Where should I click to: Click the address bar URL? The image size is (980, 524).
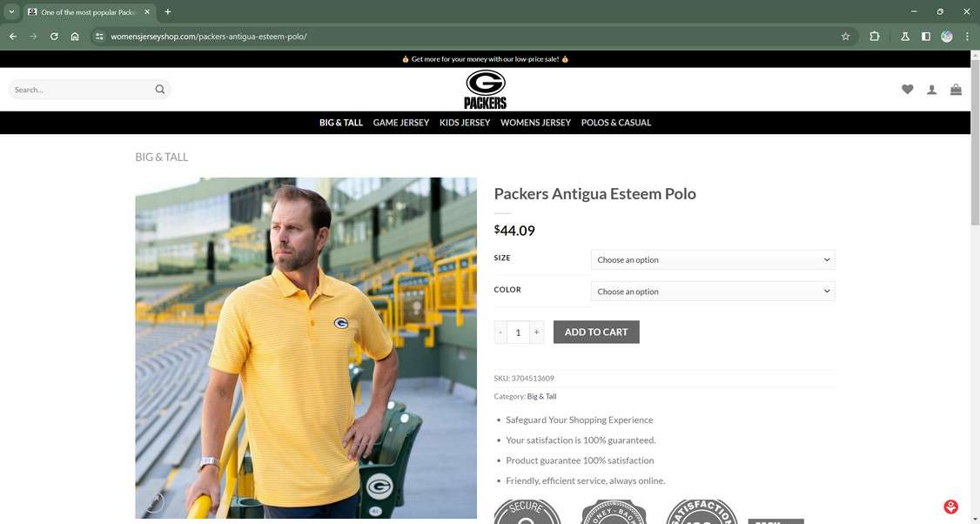tap(209, 37)
